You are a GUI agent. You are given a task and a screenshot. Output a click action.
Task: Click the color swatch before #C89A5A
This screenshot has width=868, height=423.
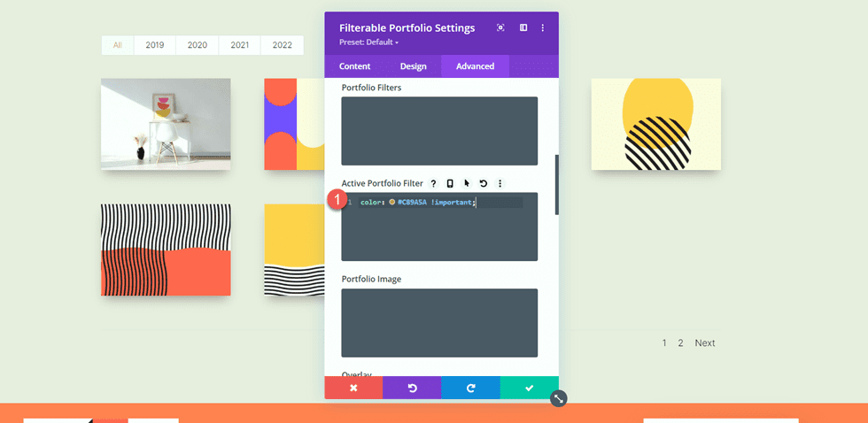[391, 203]
